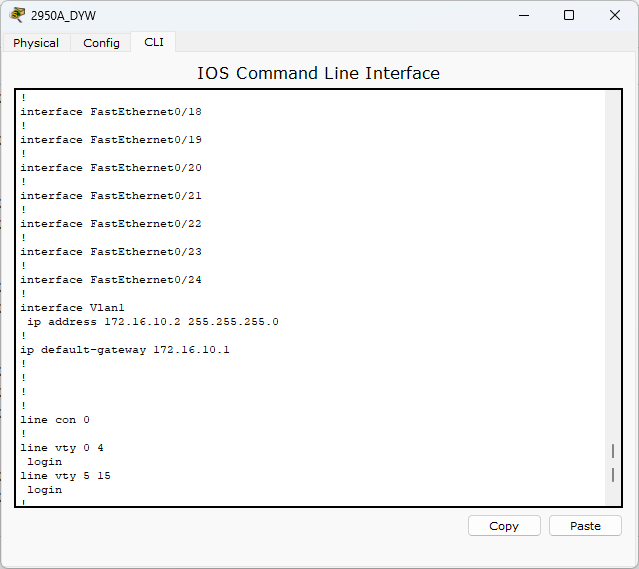Click the line 'interface FastEthernet0/18'

pyautogui.click(x=111, y=112)
